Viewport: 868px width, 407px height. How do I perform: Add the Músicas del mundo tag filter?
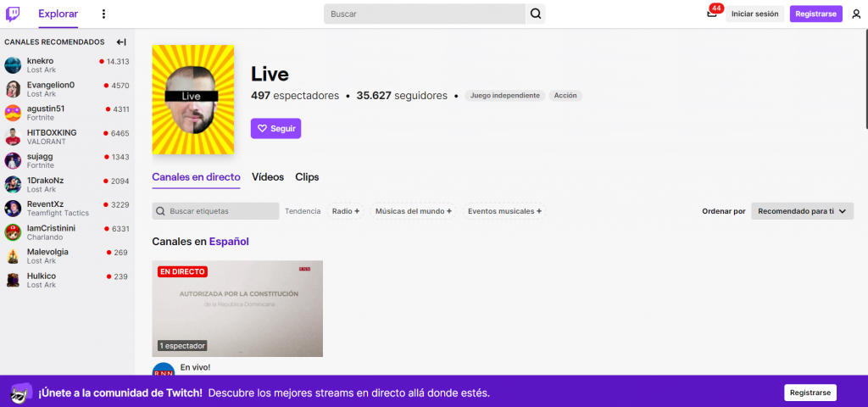coord(413,211)
